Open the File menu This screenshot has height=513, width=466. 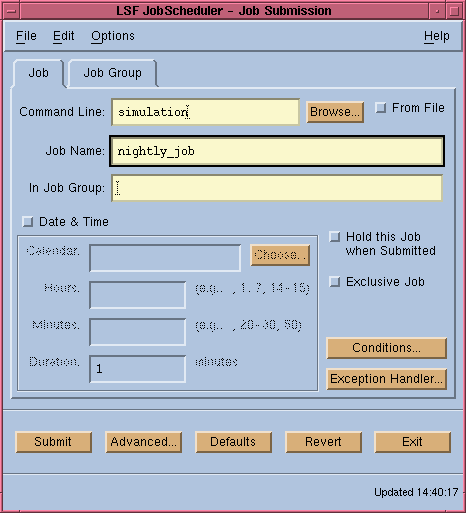click(x=26, y=36)
